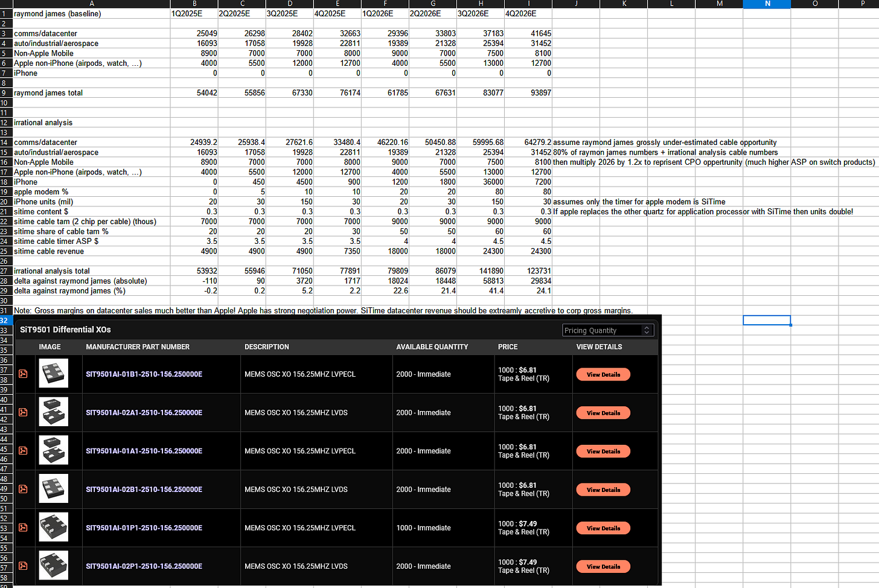This screenshot has width=879, height=588.
Task: View Details for SIT9501AI-01P1-2510-156.250000E
Action: [x=603, y=528]
